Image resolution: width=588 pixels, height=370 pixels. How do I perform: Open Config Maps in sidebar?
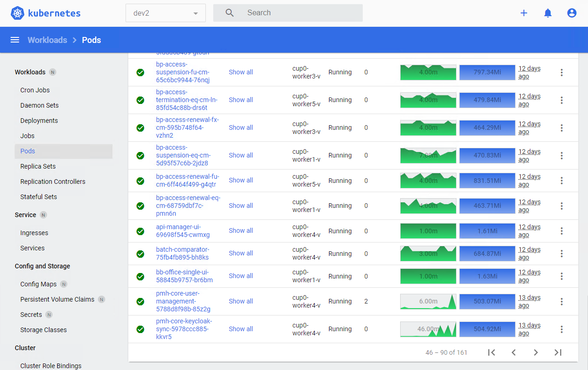(x=38, y=284)
